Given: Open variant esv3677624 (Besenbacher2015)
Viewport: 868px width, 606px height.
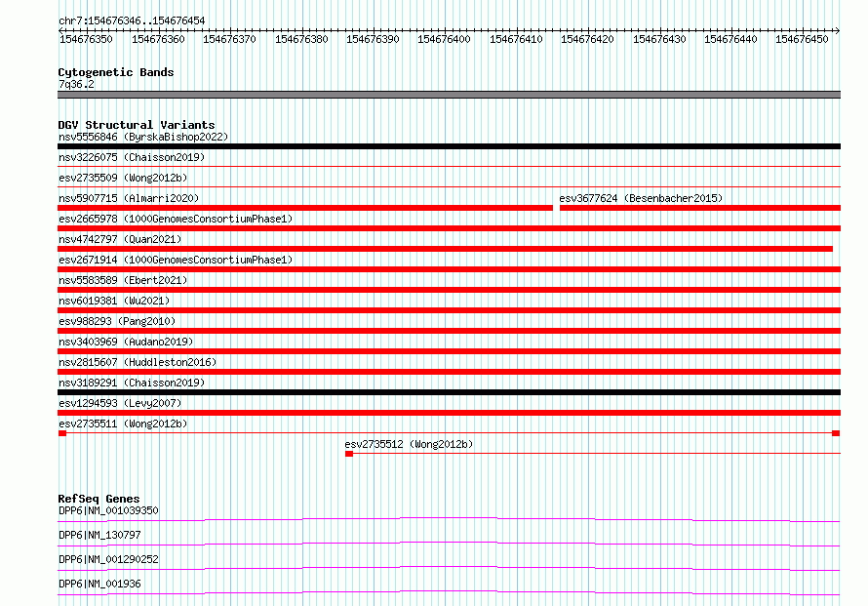Looking at the screenshot, I should click(641, 198).
